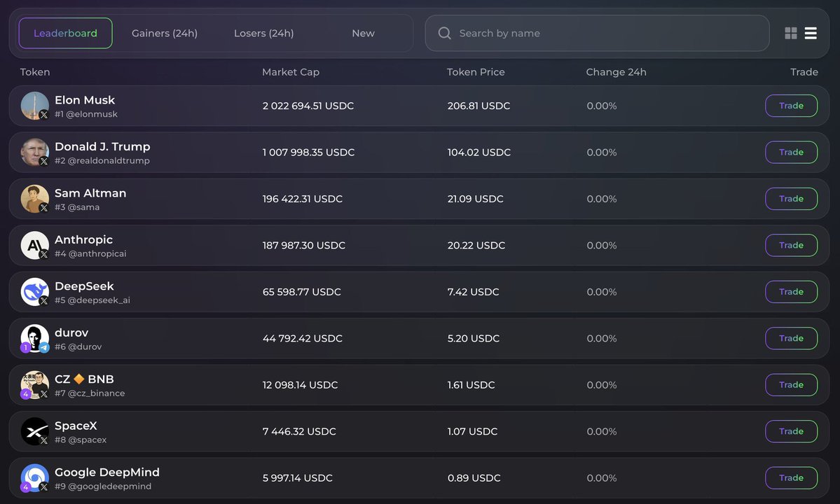Click #8 @spacex handle
Viewport: 840px width, 504px height.
[81, 440]
